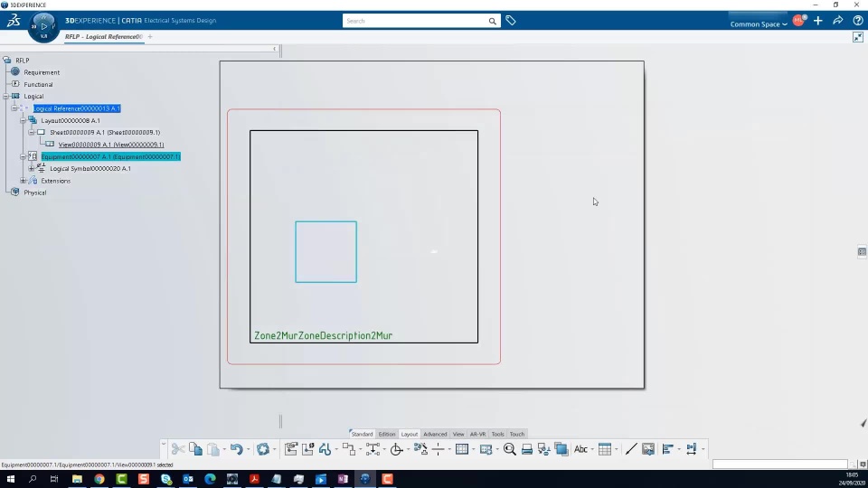Click the zoom magnifier icon in the bottom toolbar
The image size is (868, 488).
[510, 449]
